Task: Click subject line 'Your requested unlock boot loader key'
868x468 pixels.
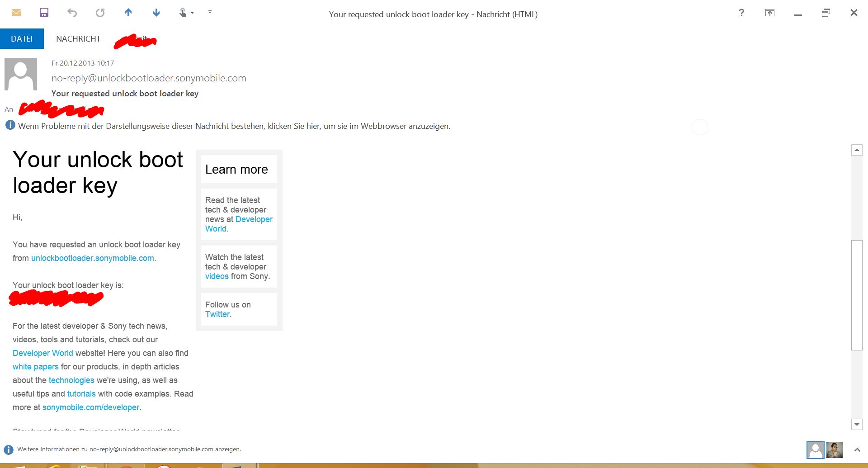Action: [125, 94]
